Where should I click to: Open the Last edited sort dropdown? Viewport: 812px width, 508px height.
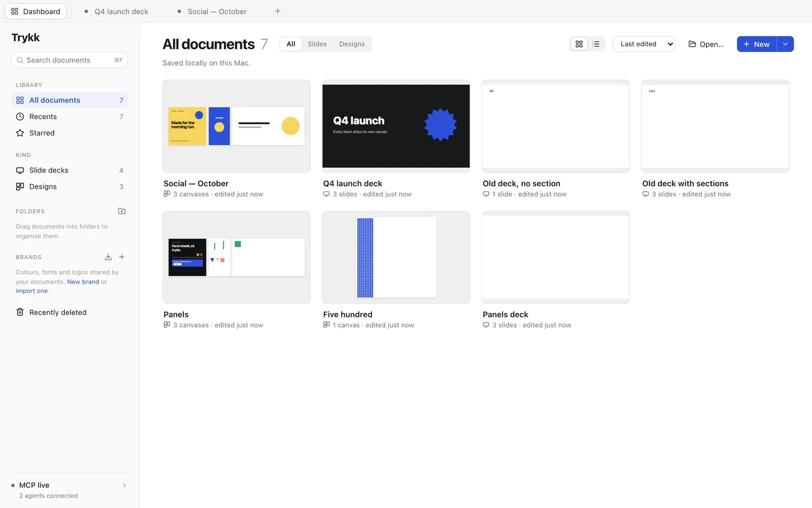tap(644, 44)
